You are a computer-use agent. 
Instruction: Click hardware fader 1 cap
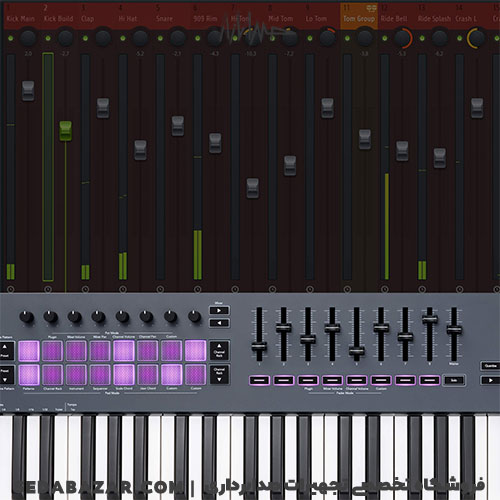click(259, 347)
